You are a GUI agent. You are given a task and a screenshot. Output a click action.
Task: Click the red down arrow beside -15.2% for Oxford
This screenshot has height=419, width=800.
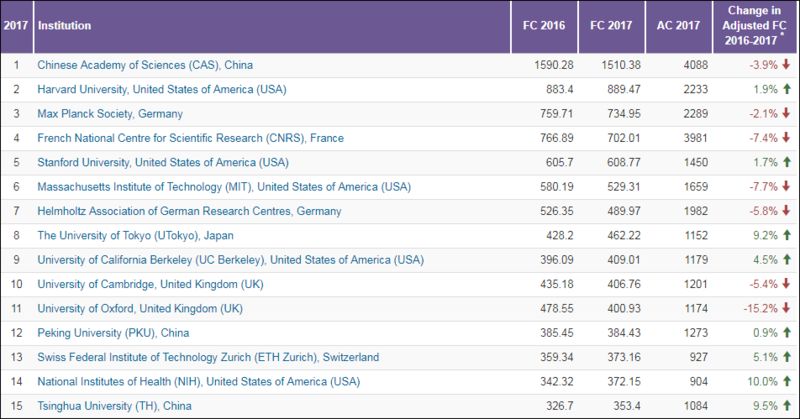point(786,308)
